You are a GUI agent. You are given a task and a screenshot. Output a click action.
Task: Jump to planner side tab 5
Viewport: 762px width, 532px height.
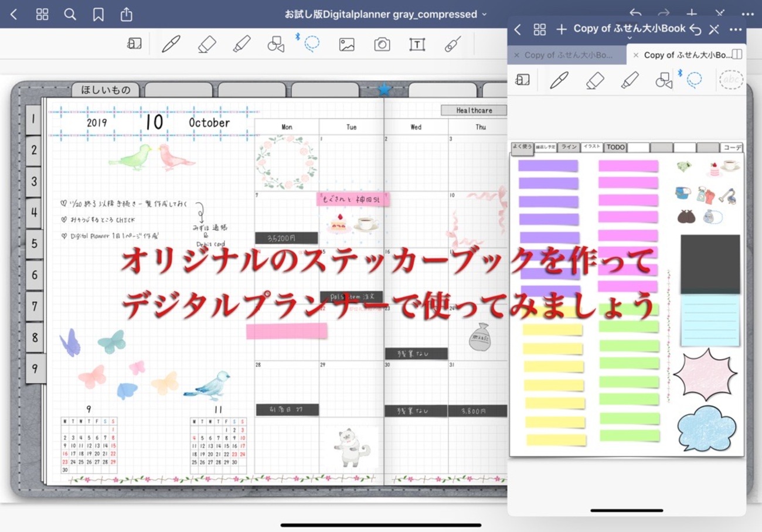(x=34, y=244)
